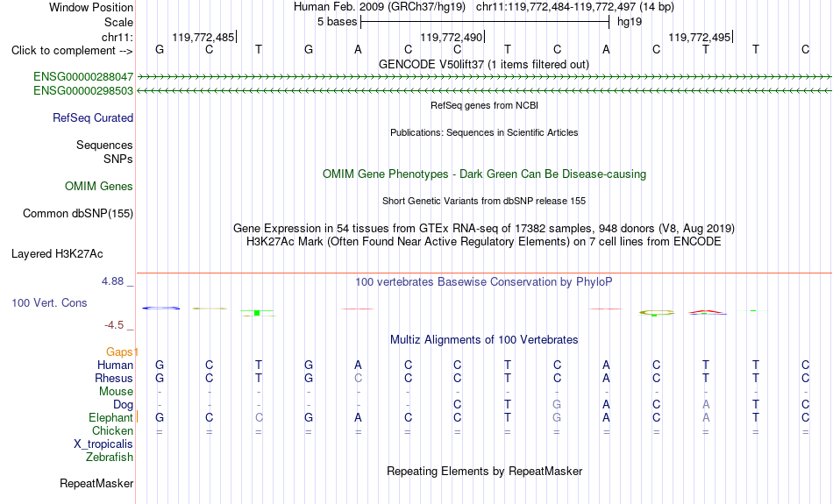The height and width of the screenshot is (504, 833).
Task: Click the Common dbSNP(155) track label
Action: pos(78,214)
